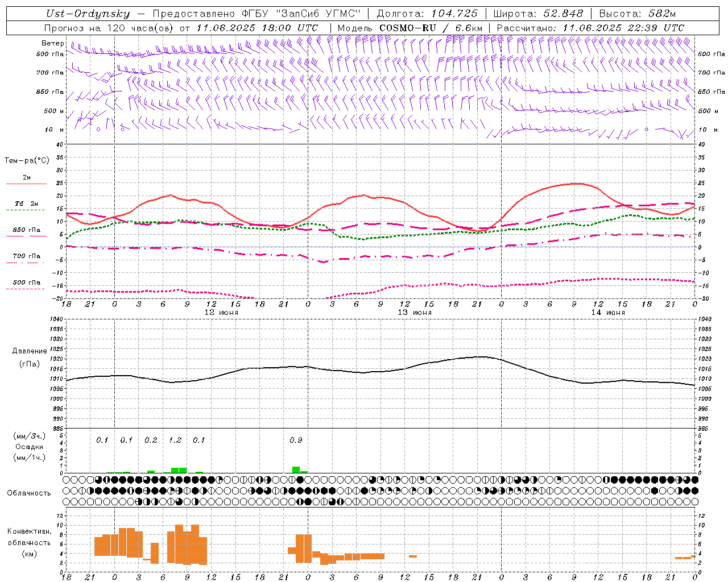Image resolution: width=728 pixels, height=582 pixels.
Task: Click the 'Рассчитано: 11.06.2025 22:39 UTC' timestamp
Action: click(x=590, y=28)
